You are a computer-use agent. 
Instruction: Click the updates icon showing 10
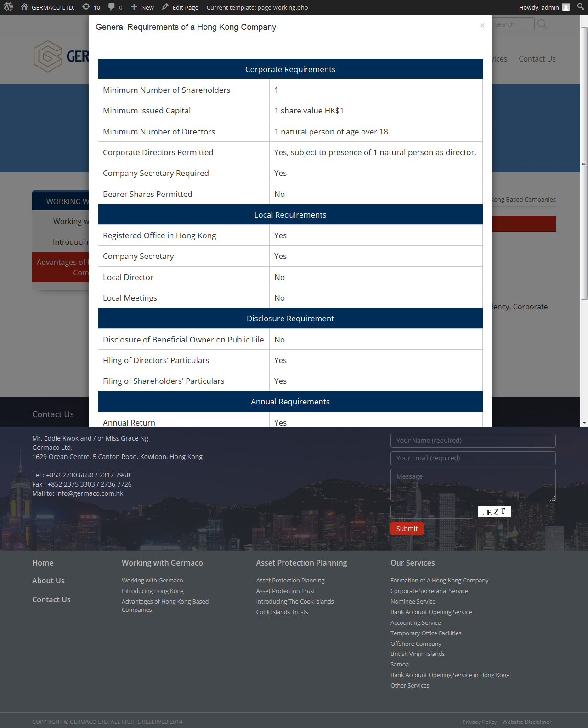click(x=86, y=7)
